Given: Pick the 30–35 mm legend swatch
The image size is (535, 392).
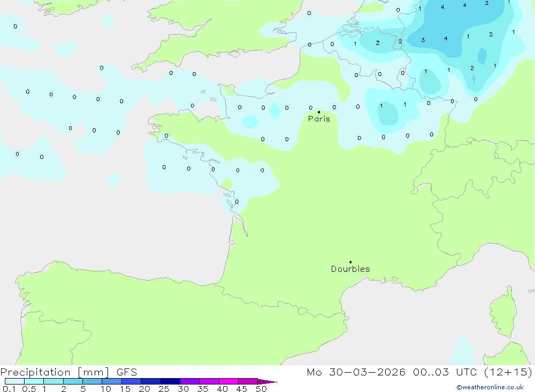Looking at the screenshot, I should coord(190,381).
